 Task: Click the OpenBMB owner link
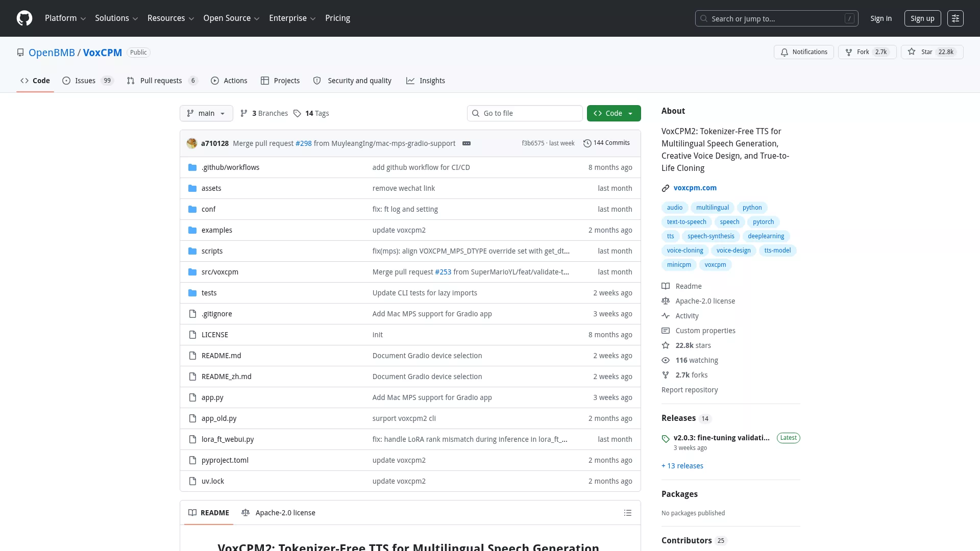[x=52, y=53]
